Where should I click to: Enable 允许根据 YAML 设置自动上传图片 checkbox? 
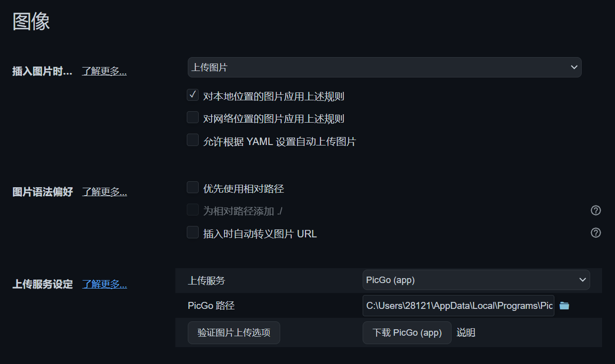coord(193,141)
